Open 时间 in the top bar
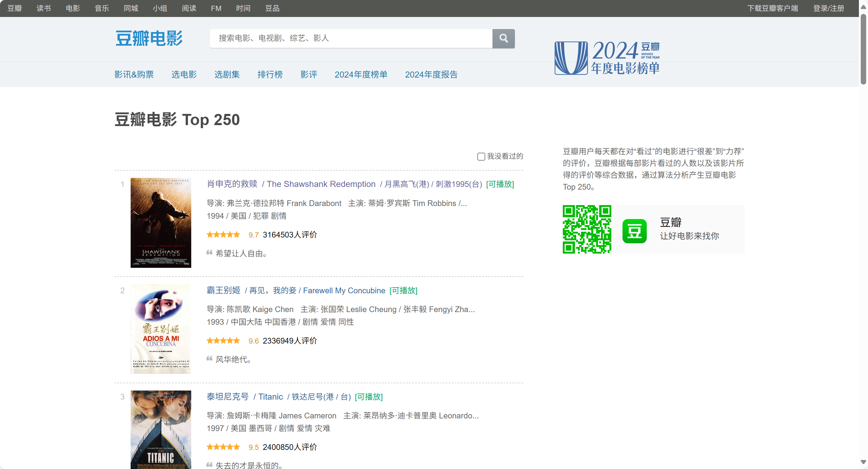This screenshot has height=469, width=868. [x=243, y=8]
